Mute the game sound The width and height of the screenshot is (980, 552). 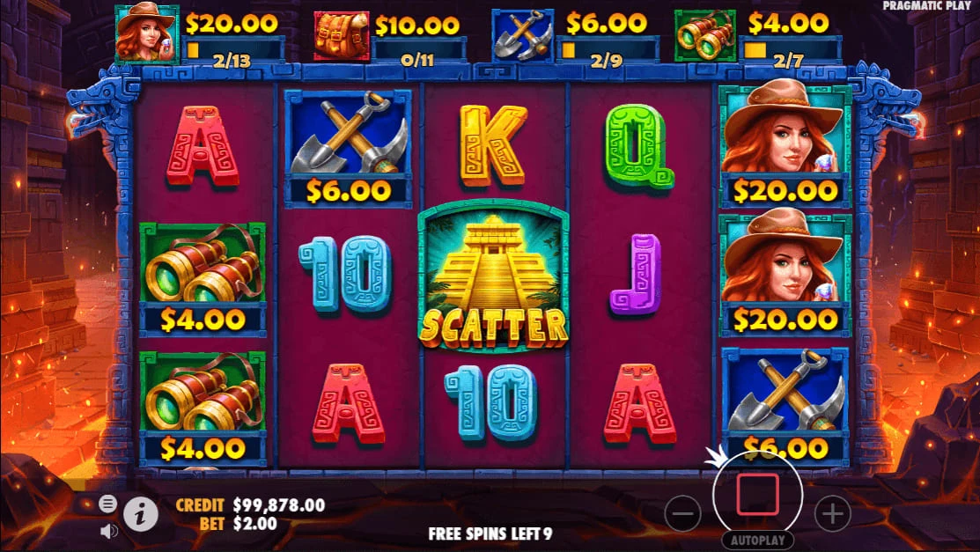coord(109,532)
